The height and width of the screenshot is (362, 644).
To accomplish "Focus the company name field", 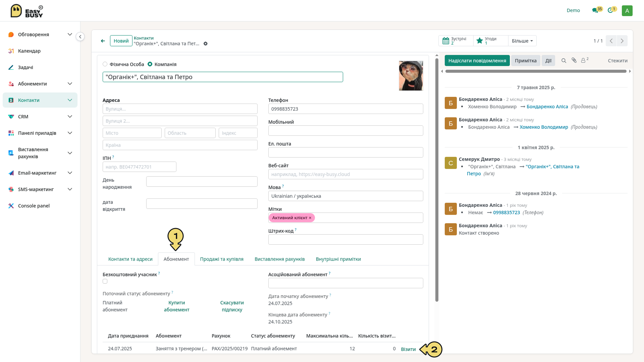I will click(x=223, y=77).
